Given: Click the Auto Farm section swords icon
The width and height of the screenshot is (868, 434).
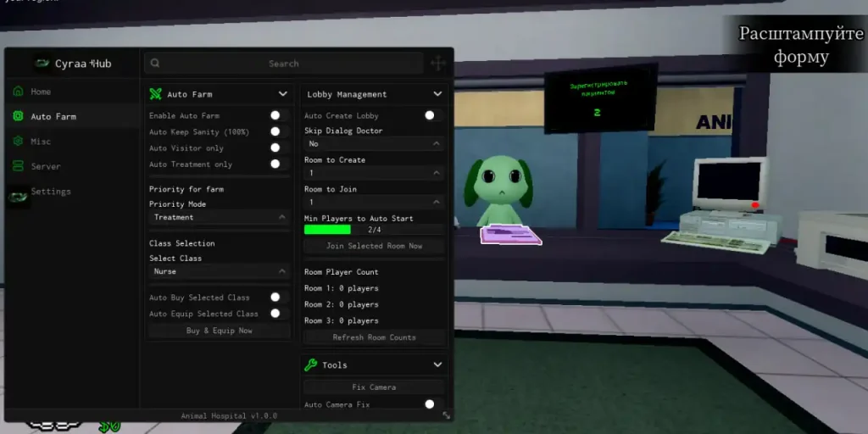Looking at the screenshot, I should [x=156, y=94].
